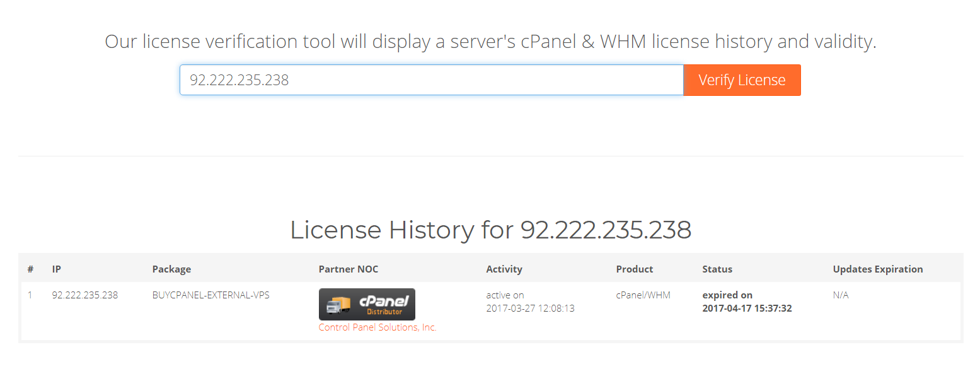The image size is (980, 376).
Task: Click the Verify License button
Action: tap(742, 80)
